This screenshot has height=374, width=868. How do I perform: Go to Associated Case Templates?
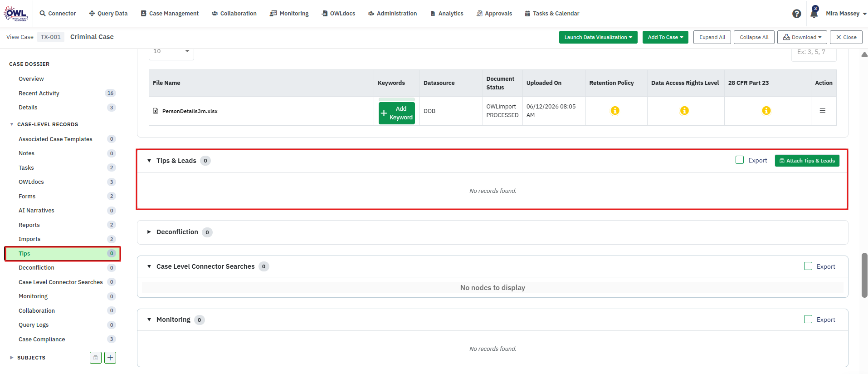point(55,139)
